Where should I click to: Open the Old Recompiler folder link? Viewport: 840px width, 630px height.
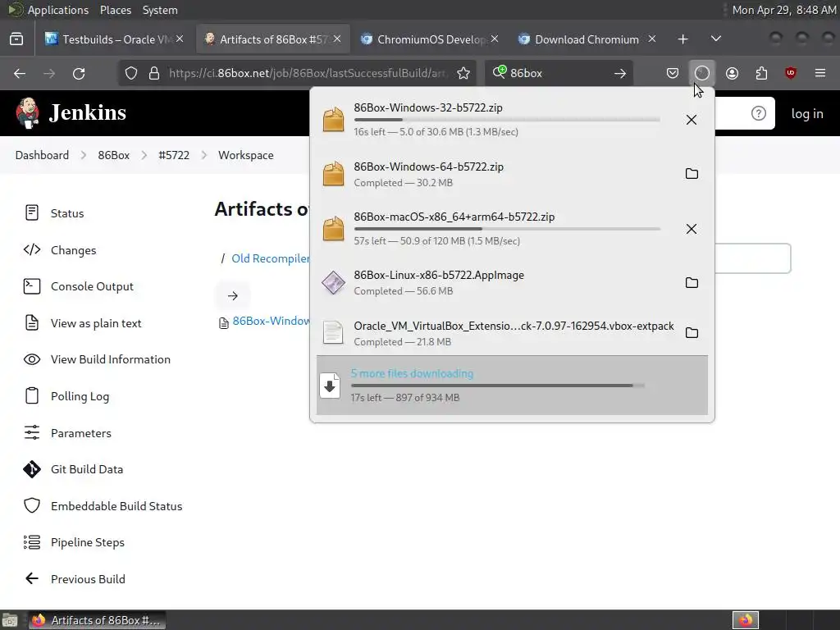pyautogui.click(x=271, y=258)
